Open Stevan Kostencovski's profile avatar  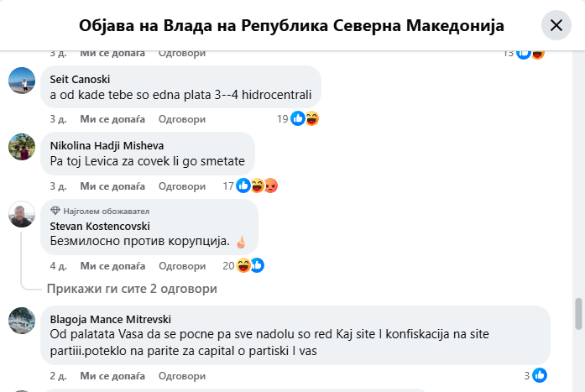click(22, 216)
